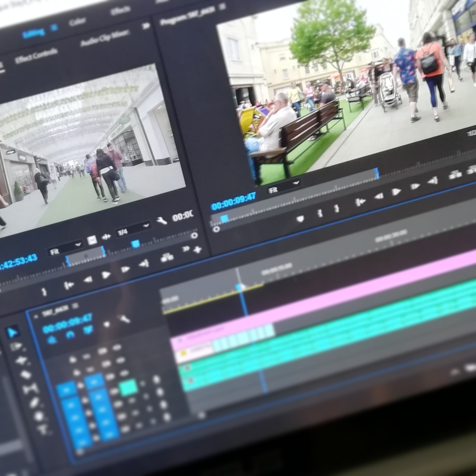The width and height of the screenshot is (476, 476).
Task: Step forward one frame in Program monitor
Action: pos(415,186)
